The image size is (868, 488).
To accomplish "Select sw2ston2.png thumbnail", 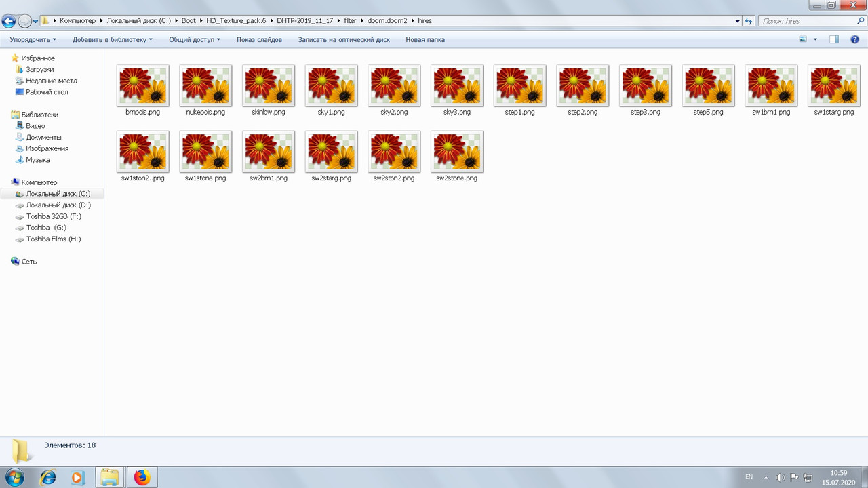I will pyautogui.click(x=394, y=152).
